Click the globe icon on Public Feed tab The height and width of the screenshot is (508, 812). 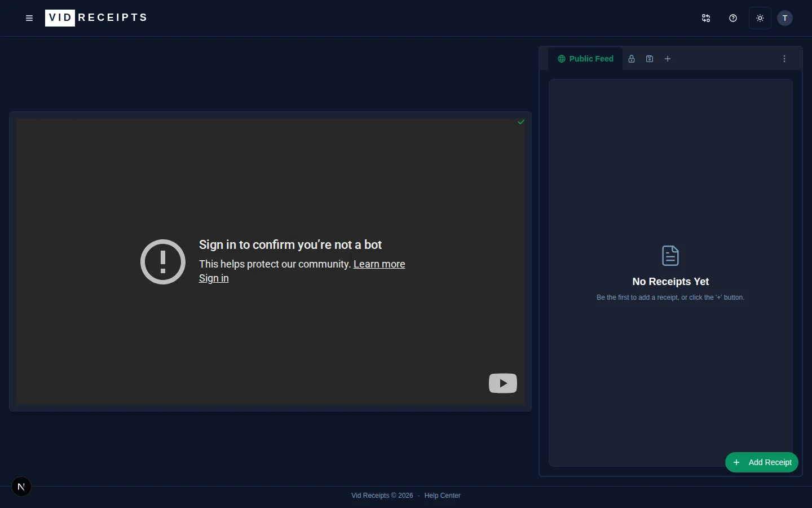pos(562,59)
